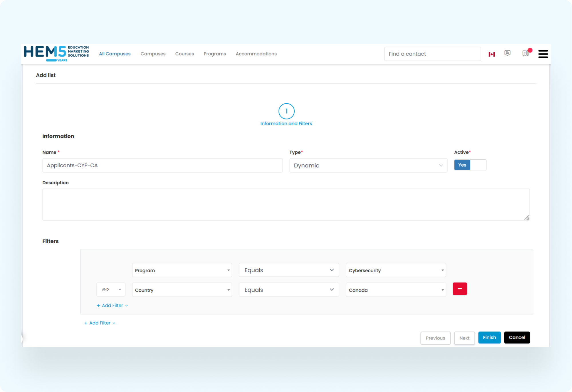Expand the description textarea resize handle
Image resolution: width=572 pixels, height=392 pixels.
(527, 218)
